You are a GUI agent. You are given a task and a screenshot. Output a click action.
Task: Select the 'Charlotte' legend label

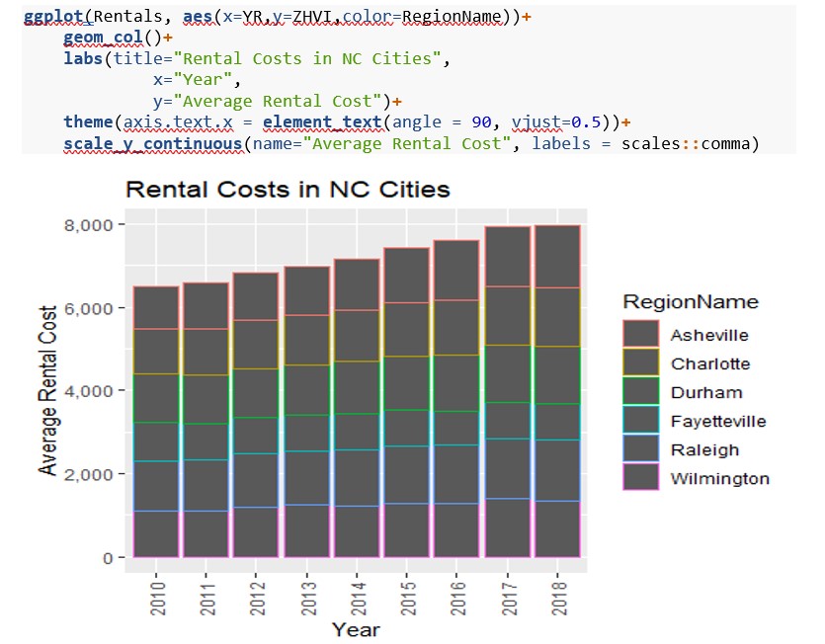click(x=710, y=363)
